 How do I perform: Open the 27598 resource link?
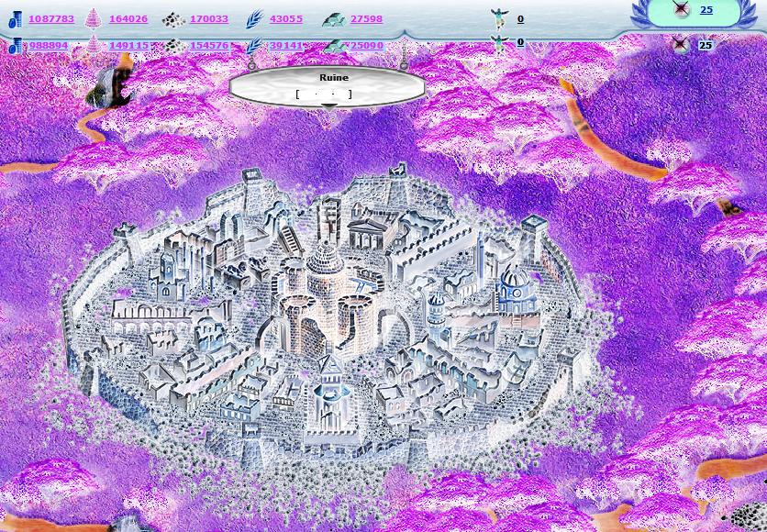point(366,19)
